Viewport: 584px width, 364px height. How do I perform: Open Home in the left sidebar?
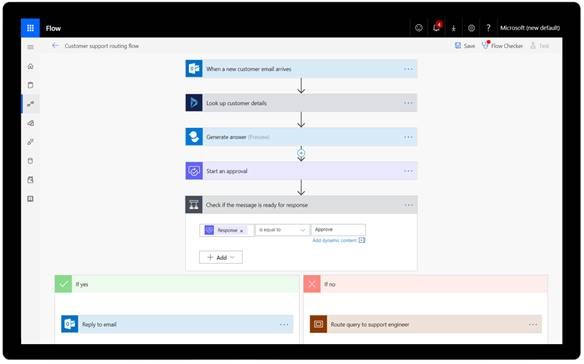(x=31, y=66)
